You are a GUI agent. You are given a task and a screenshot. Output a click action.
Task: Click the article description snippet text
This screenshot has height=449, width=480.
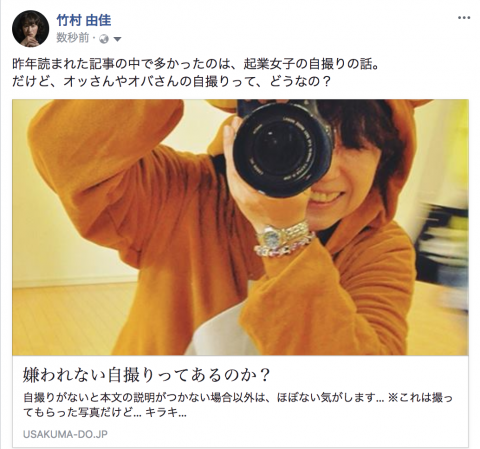click(x=238, y=405)
